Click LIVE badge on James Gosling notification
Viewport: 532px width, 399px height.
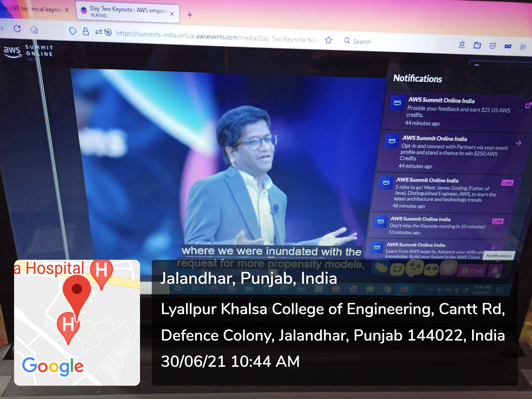[x=507, y=183]
